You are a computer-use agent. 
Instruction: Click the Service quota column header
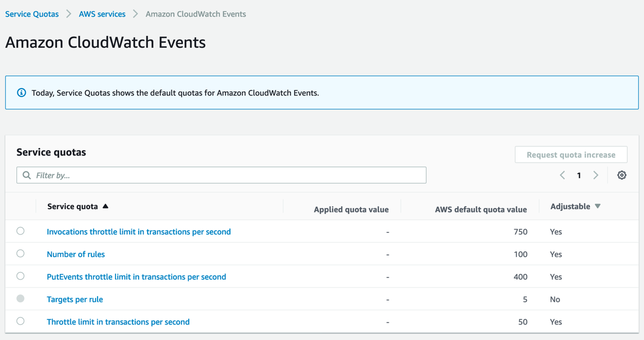73,206
